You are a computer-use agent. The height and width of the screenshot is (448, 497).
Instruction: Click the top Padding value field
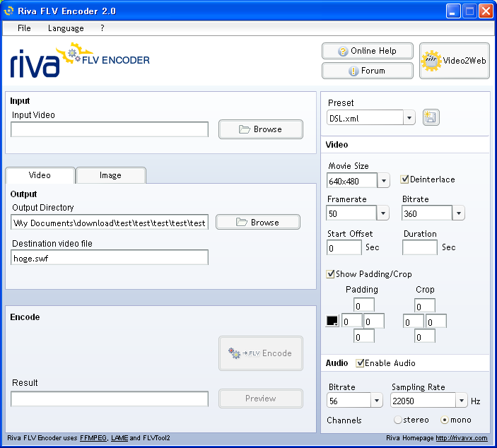[364, 305]
